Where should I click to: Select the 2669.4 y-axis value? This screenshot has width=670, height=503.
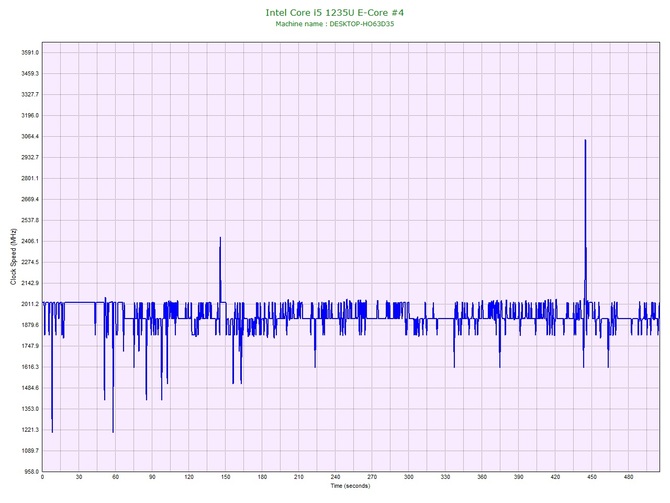(30, 199)
